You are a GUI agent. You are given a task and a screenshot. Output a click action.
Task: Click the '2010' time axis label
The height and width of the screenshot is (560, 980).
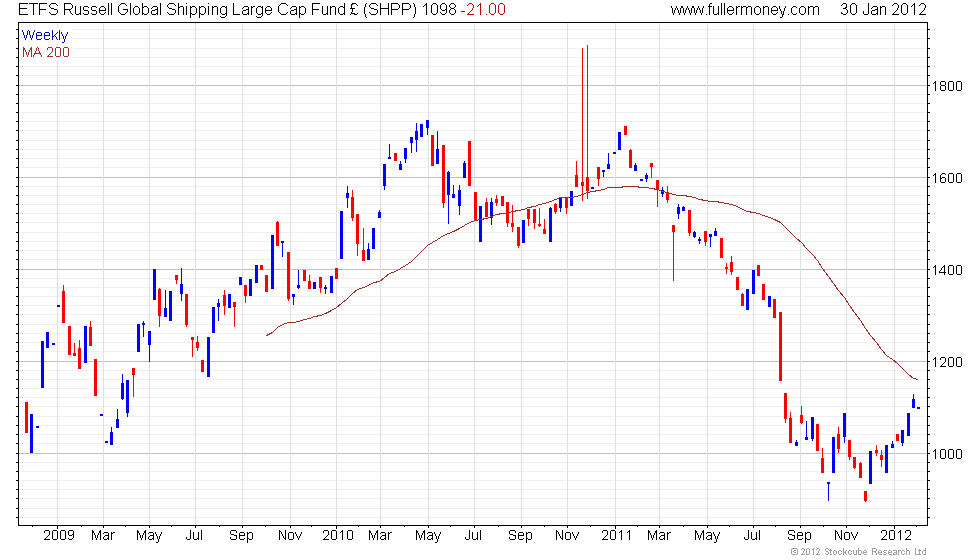(338, 535)
